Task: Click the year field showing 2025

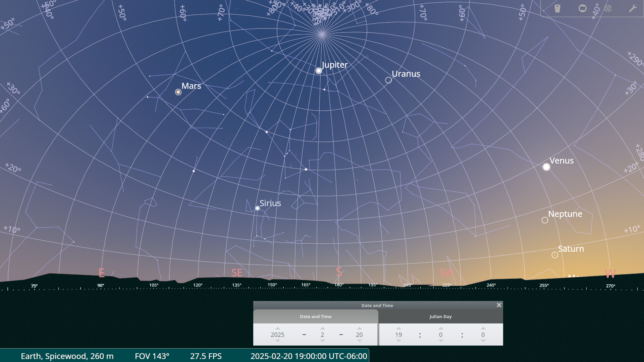Action: 277,335
